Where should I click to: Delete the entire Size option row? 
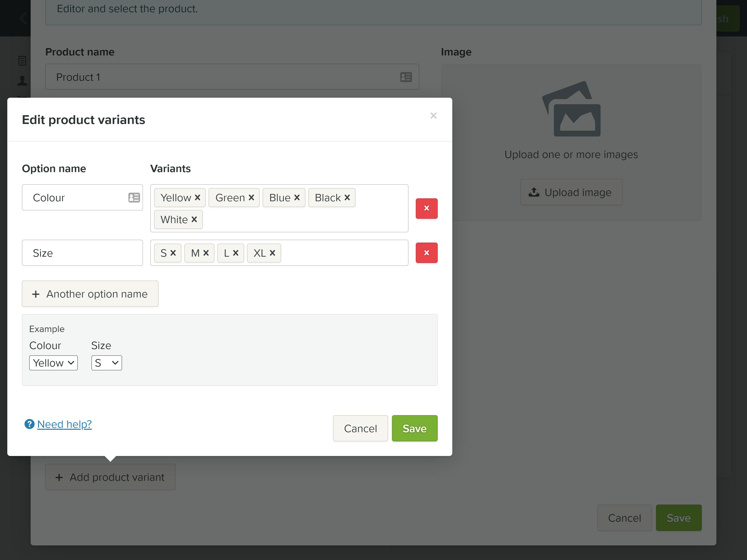point(426,253)
